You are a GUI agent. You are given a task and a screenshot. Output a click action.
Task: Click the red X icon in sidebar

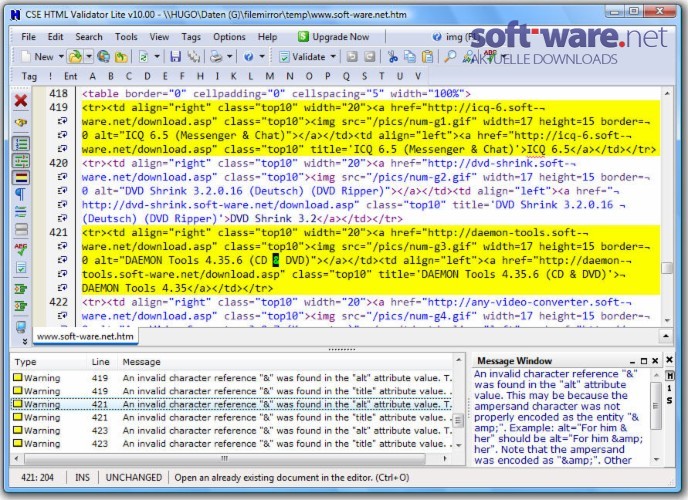coord(21,100)
